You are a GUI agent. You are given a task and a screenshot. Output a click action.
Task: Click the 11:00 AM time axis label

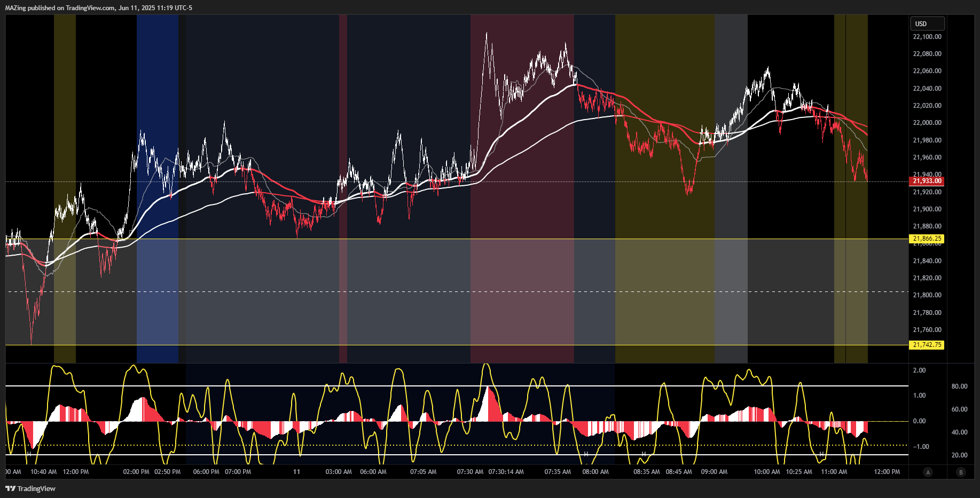(834, 472)
